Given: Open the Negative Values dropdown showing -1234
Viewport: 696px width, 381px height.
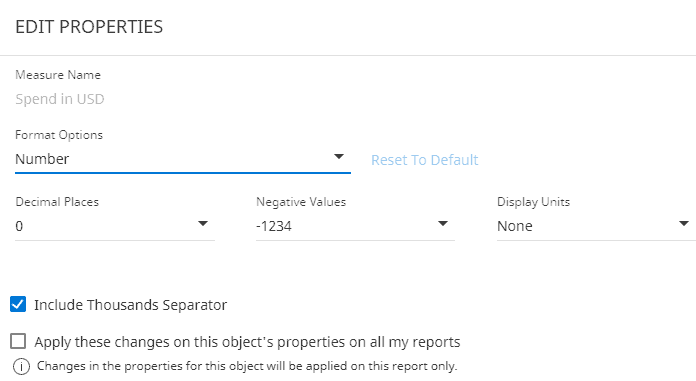Looking at the screenshot, I should click(356, 226).
